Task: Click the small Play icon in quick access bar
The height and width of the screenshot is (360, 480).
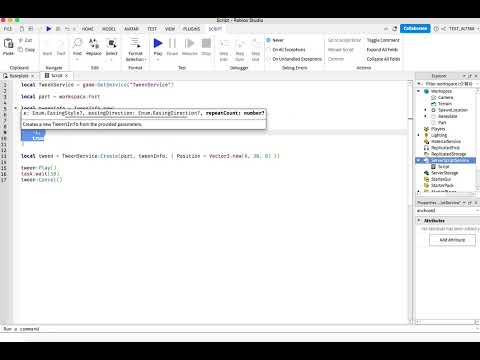Action: click(49, 29)
